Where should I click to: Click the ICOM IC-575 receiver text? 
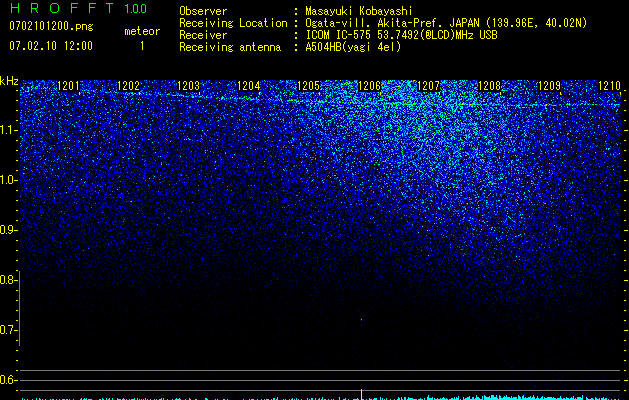click(401, 35)
